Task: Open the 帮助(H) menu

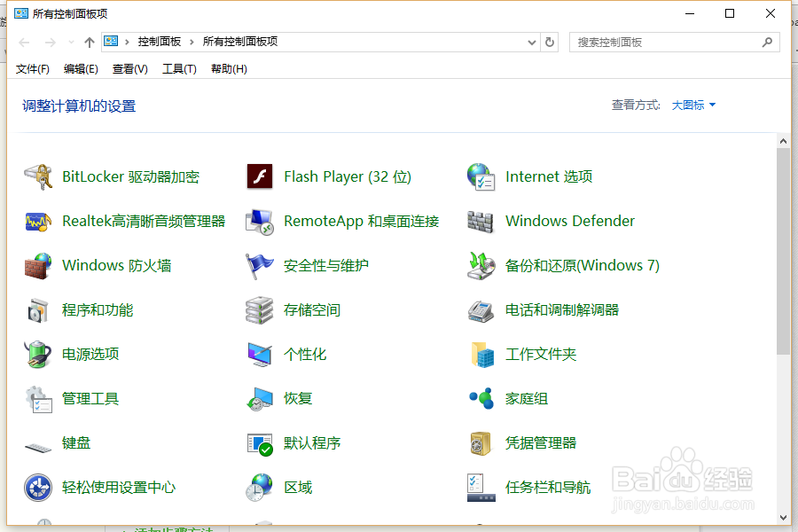Action: [x=229, y=69]
